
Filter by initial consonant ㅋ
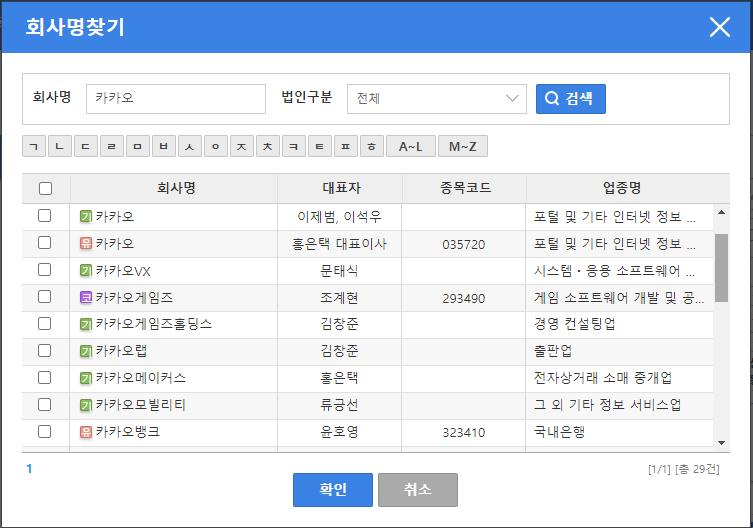[x=293, y=146]
